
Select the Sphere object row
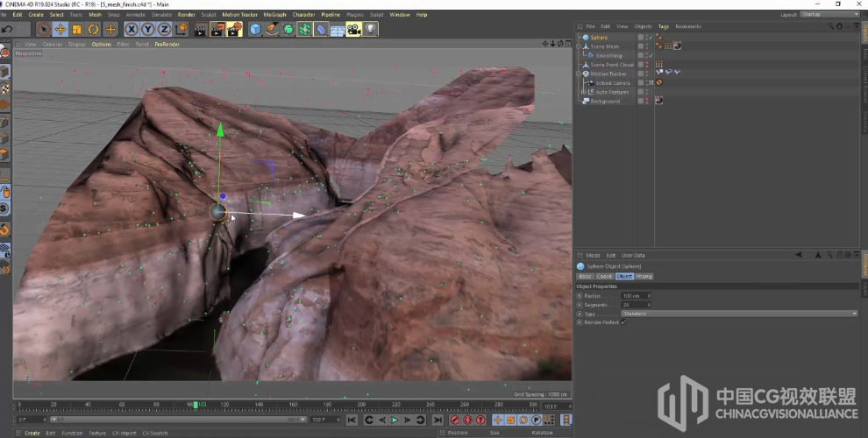click(599, 37)
